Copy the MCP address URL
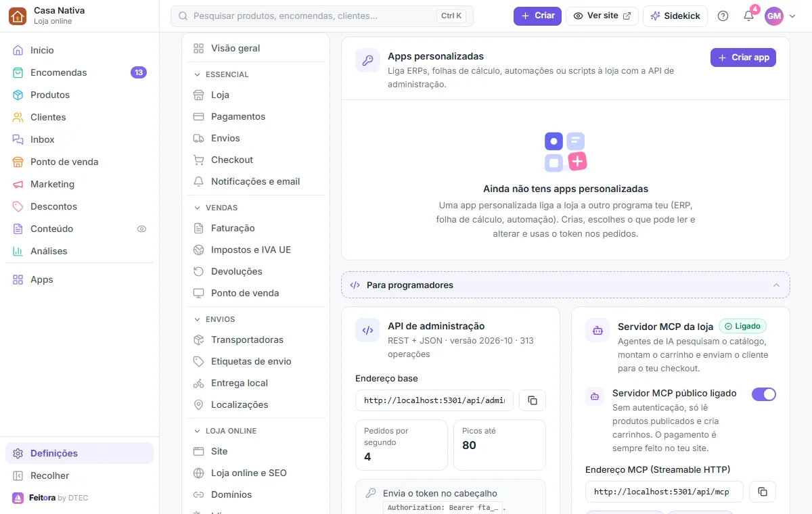 pos(763,492)
